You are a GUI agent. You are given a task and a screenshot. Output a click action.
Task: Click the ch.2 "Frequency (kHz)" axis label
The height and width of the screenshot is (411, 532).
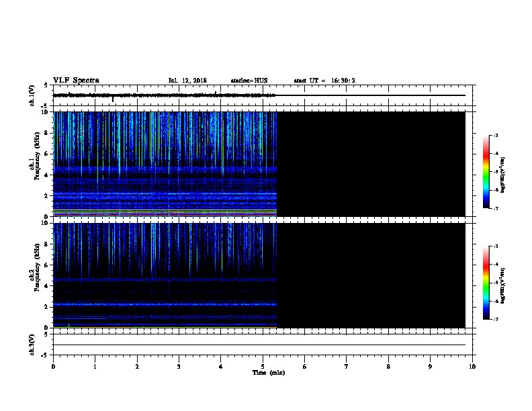(37, 267)
